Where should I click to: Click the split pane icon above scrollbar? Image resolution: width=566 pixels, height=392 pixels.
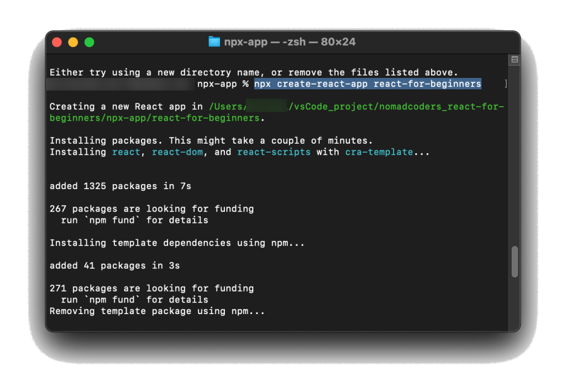[x=515, y=60]
